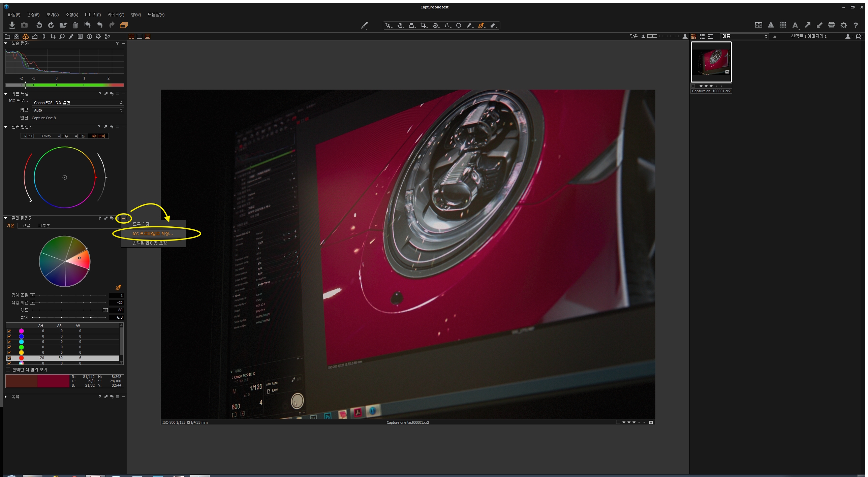The height and width of the screenshot is (477, 868).
Task: Open the 조정(A) menu
Action: [71, 15]
